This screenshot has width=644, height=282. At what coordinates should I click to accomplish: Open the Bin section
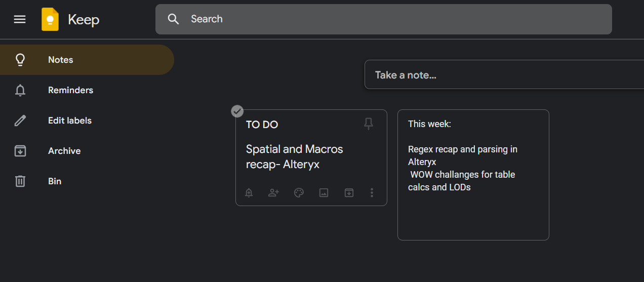(x=55, y=181)
